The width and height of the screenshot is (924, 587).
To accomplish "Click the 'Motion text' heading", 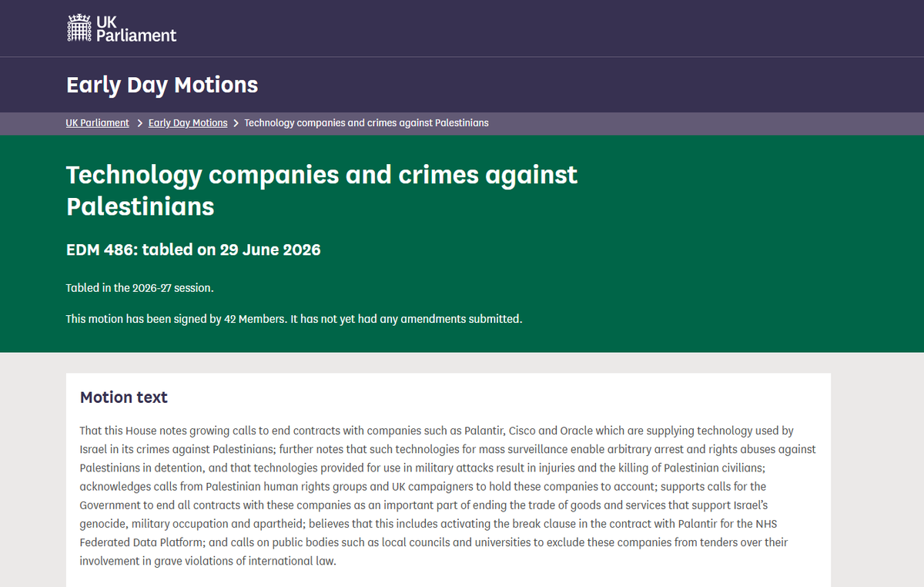I will coord(124,397).
